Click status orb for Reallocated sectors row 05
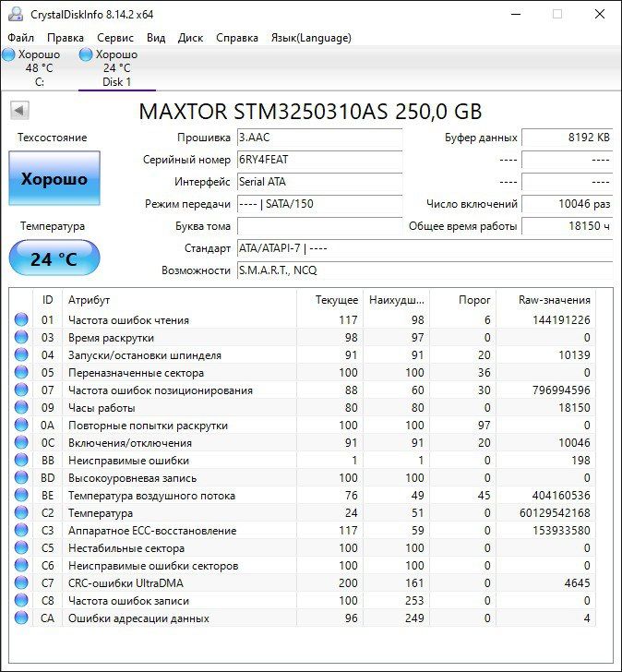Screen dimensions: 622x672 (21, 373)
